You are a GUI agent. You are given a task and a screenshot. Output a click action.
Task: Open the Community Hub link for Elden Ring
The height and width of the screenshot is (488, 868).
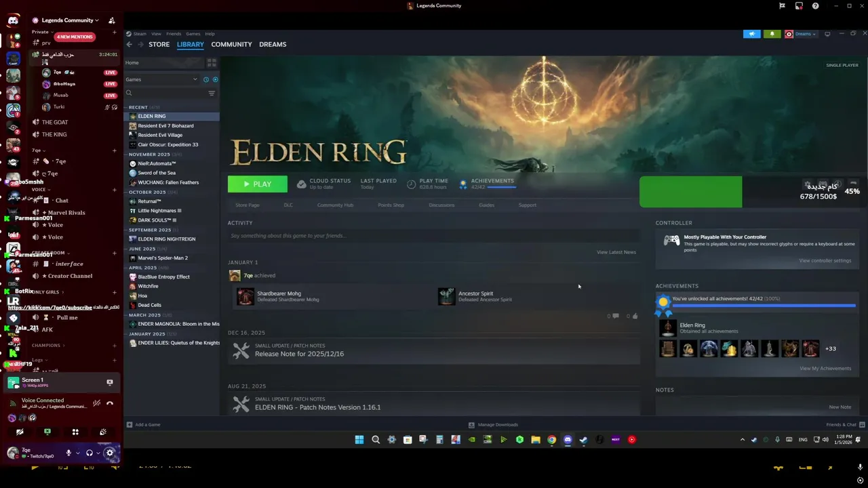[x=335, y=205]
